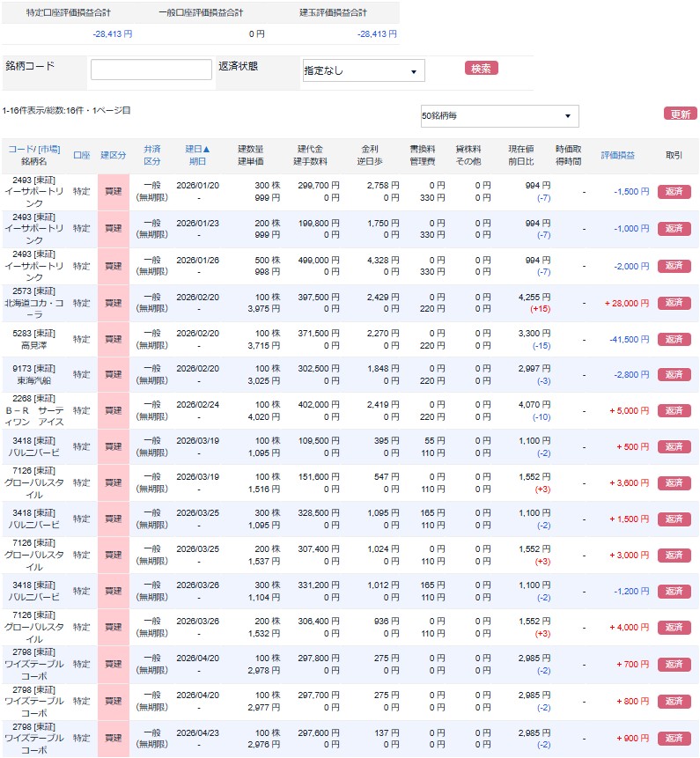The width and height of the screenshot is (700, 758).
Task: Click 返済 for ワイズテーブル dated 2026/04/23
Action: [x=674, y=739]
